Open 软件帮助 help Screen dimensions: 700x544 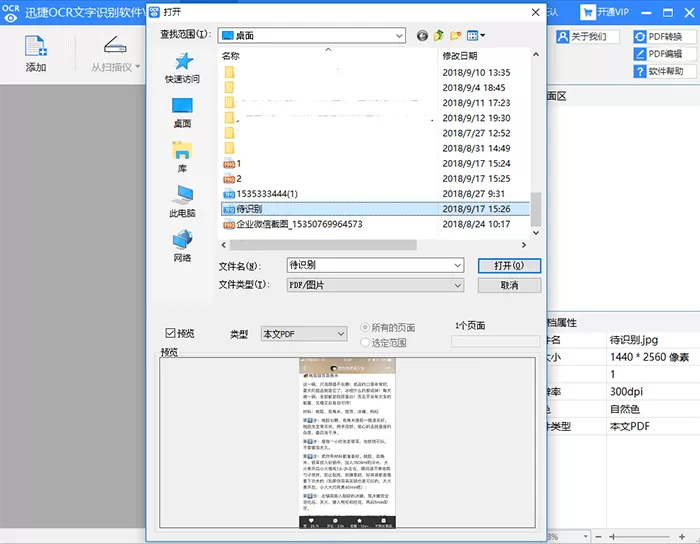point(665,71)
